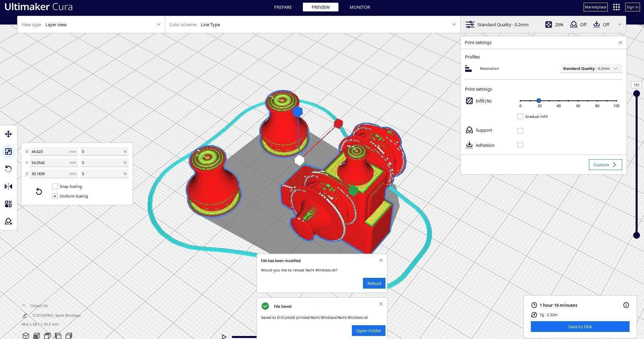
Task: Click the Infill pattern icon in settings
Action: click(x=469, y=101)
